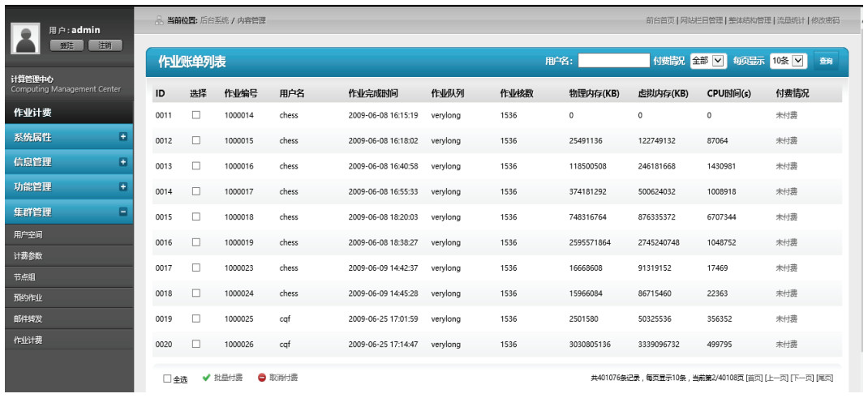Open the 系统属性 menu section
Screen dimensions: 868x398
tap(69, 137)
